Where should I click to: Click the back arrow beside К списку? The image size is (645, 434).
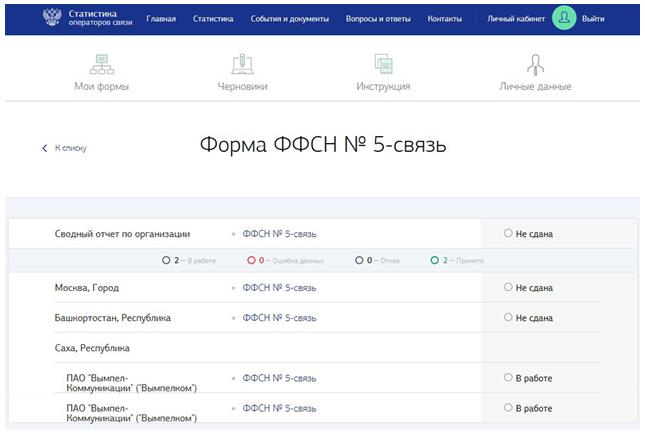point(45,148)
